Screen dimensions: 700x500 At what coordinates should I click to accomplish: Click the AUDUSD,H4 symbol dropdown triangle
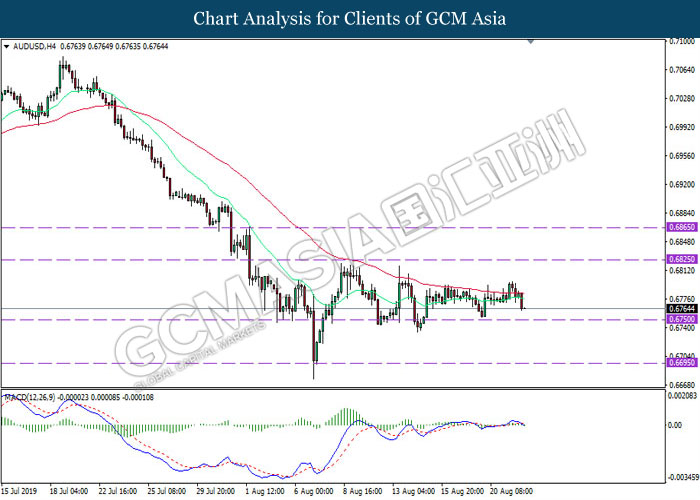(6, 46)
